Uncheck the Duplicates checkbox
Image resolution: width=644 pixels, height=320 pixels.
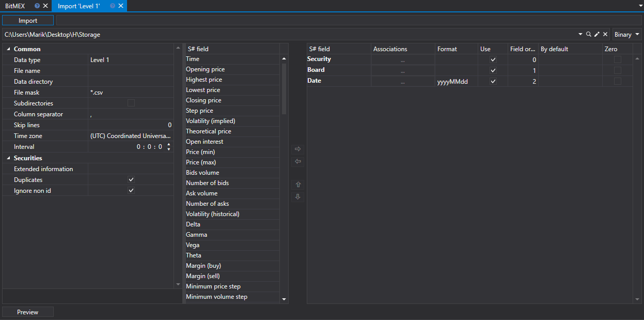tap(131, 179)
